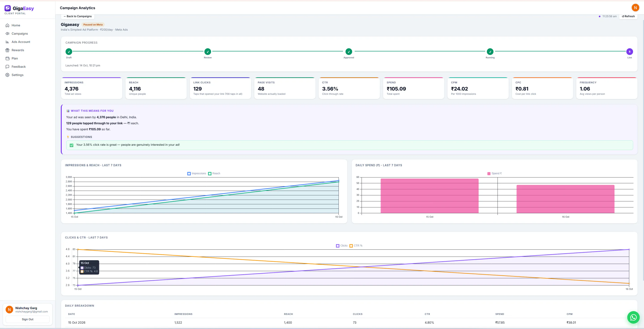The height and width of the screenshot is (329, 644).
Task: Click the Approved step checkmark circle
Action: 349,52
